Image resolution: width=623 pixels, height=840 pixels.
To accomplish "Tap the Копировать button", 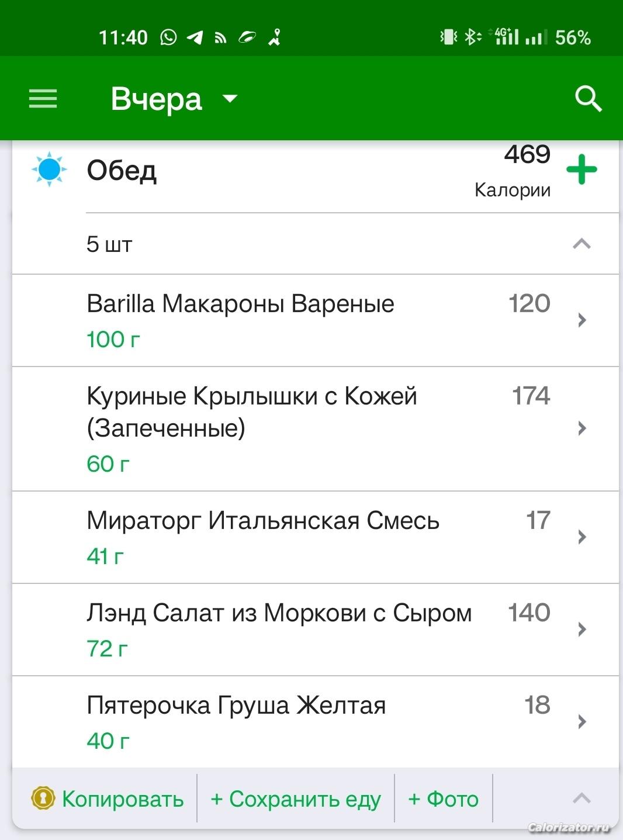I will coord(108,798).
